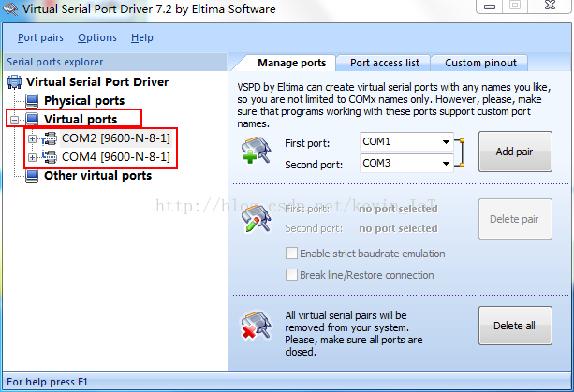Click the edit pair pencil connector icon

pos(256,219)
